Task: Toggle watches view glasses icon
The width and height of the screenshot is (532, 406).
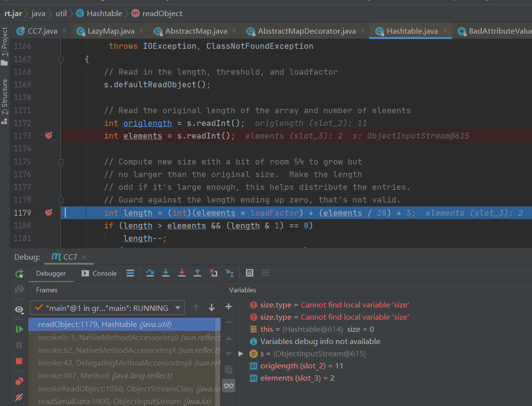Action: 229,386
